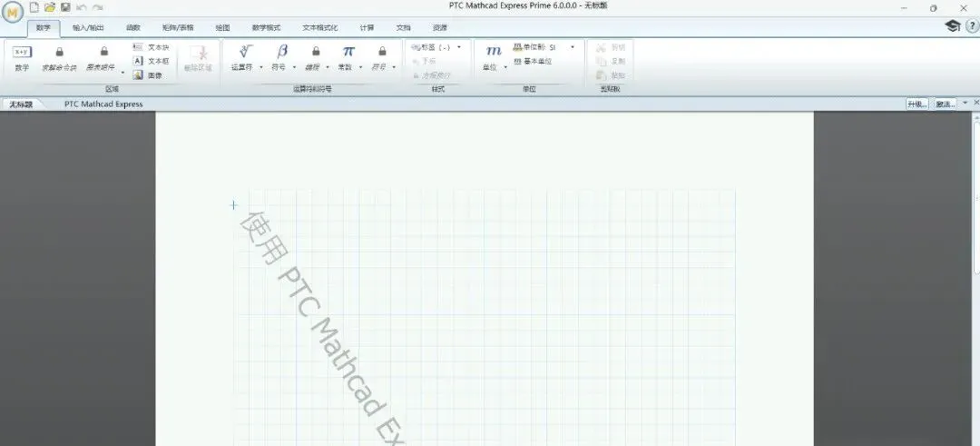The image size is (980, 446).
Task: Switch to the 数学格式 ribbon tab
Action: pos(266,28)
